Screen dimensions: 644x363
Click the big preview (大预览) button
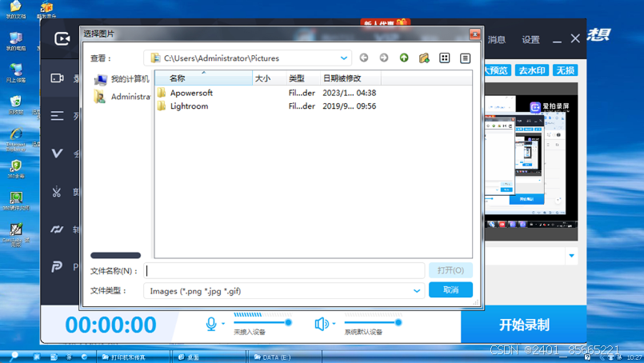497,70
